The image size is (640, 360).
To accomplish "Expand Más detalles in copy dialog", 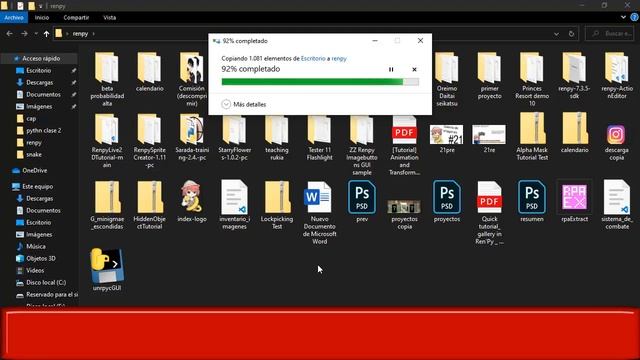I will [x=244, y=104].
